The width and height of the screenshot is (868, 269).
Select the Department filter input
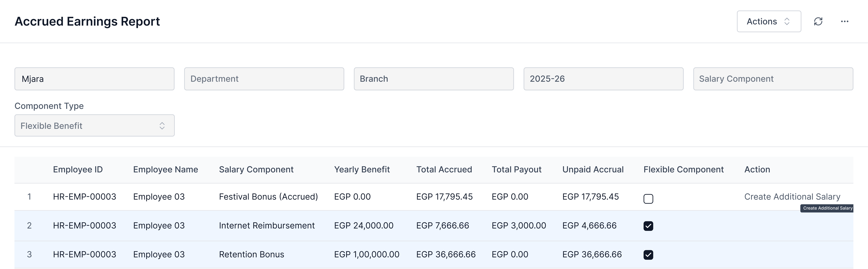[x=264, y=79]
